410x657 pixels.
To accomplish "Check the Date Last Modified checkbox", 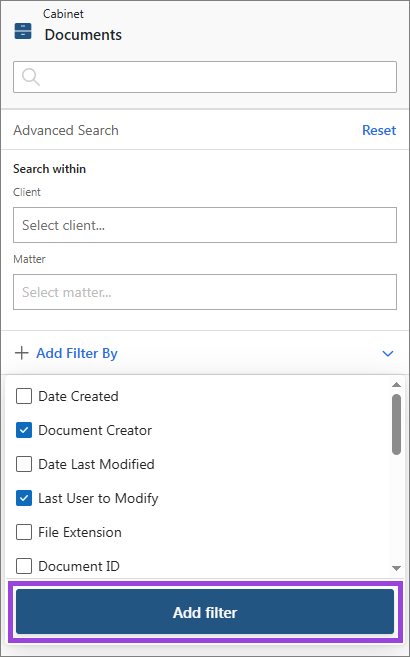I will tap(24, 464).
